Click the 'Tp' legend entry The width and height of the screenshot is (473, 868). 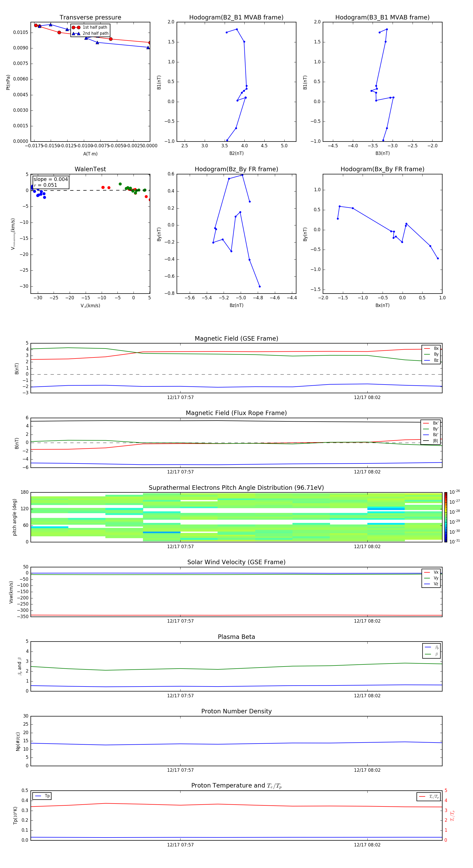(x=42, y=796)
